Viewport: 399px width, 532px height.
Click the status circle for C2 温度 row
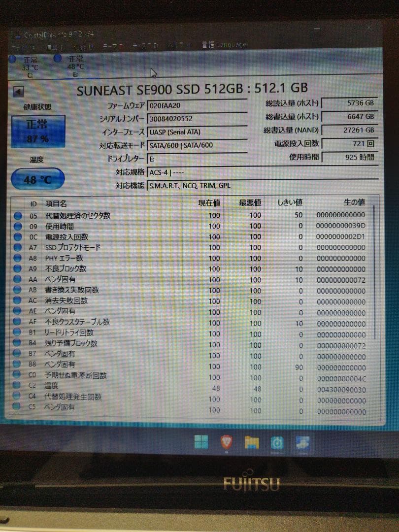[16, 385]
